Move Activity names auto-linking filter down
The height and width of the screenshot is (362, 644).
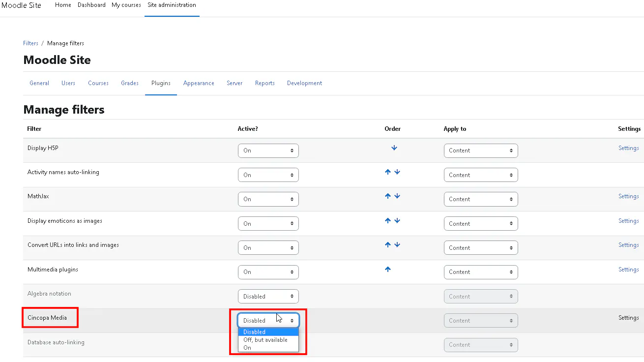click(397, 172)
